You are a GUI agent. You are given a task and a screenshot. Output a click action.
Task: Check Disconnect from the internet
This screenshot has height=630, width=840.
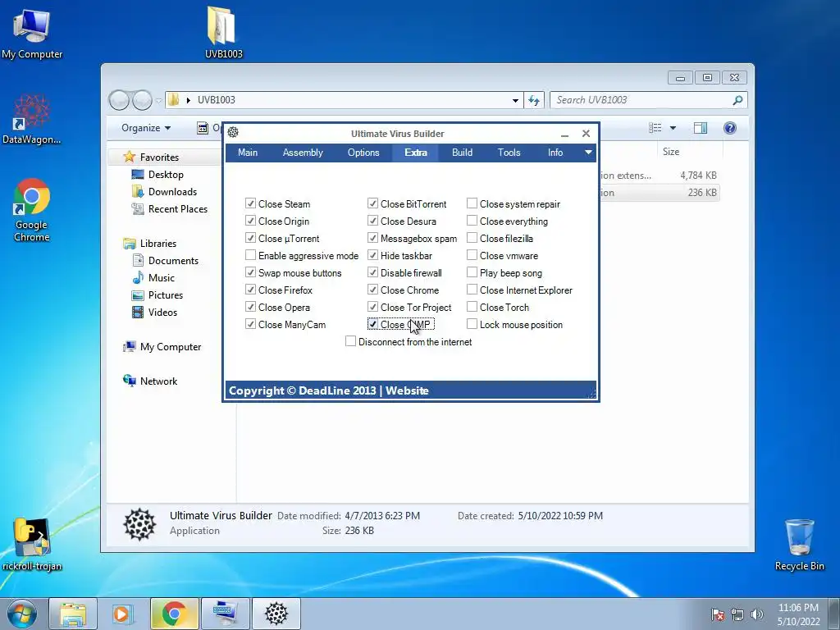[x=350, y=340]
